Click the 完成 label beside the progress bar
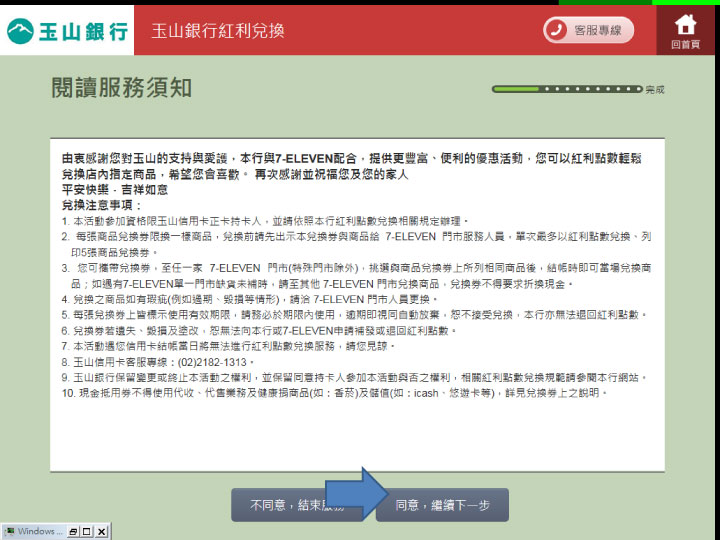720x540 pixels. coord(655,90)
